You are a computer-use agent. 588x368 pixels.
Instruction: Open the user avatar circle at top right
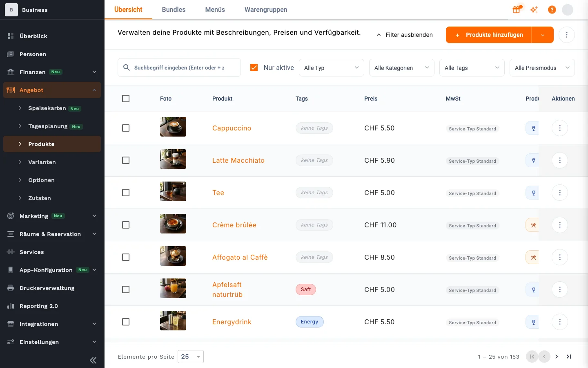point(568,9)
